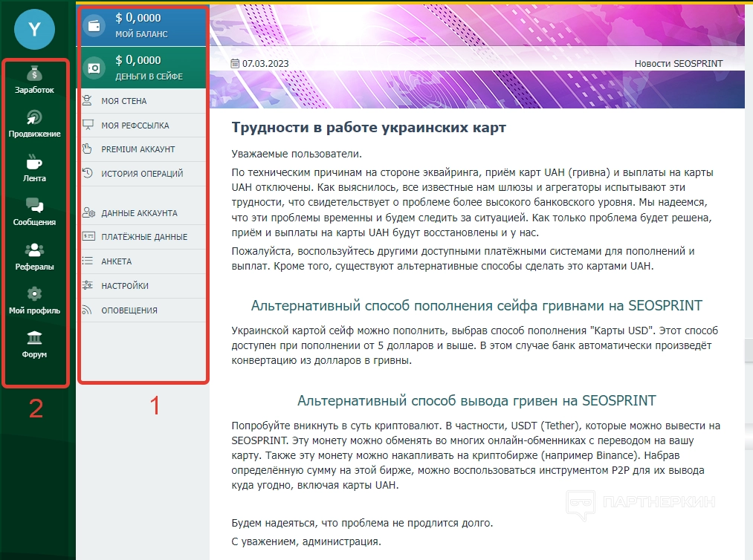The width and height of the screenshot is (753, 560).
Task: Open the Лента coffee cup icon
Action: point(35,162)
